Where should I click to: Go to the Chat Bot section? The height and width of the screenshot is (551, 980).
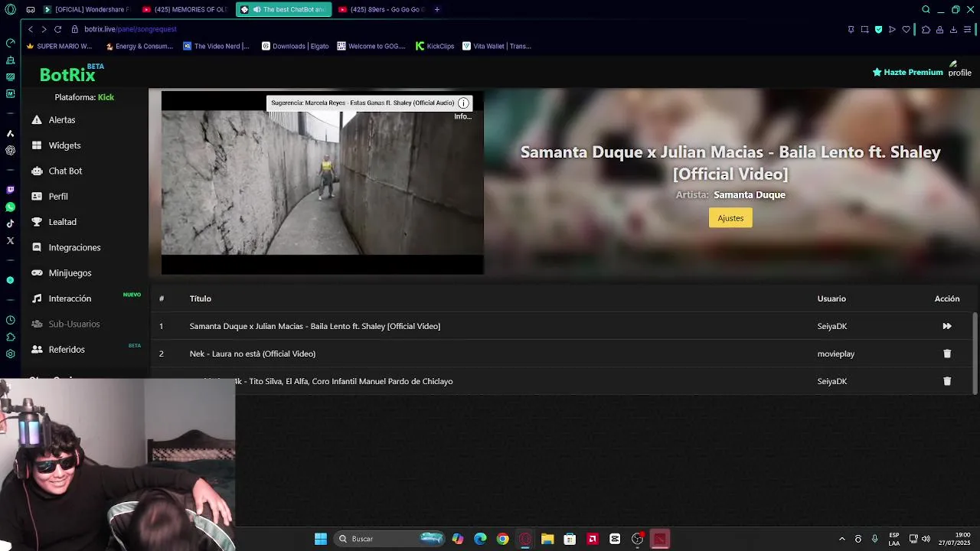[65, 171]
